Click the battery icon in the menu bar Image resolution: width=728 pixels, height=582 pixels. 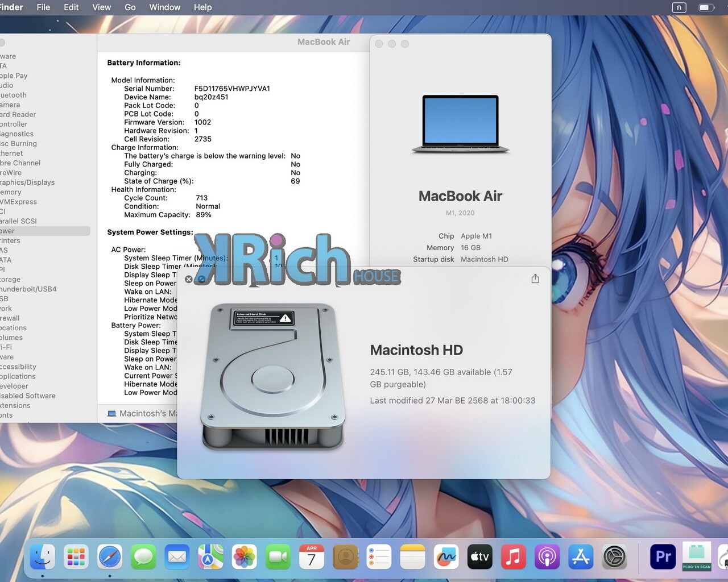(706, 7)
